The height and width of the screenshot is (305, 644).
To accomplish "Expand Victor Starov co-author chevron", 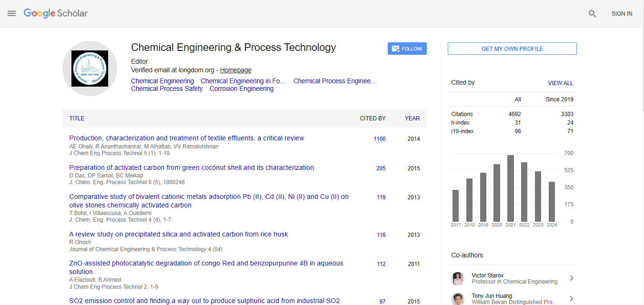I will (x=571, y=278).
